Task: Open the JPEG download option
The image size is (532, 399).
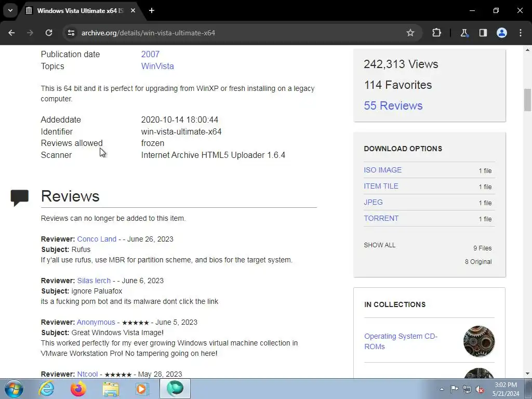Action: pos(373,202)
